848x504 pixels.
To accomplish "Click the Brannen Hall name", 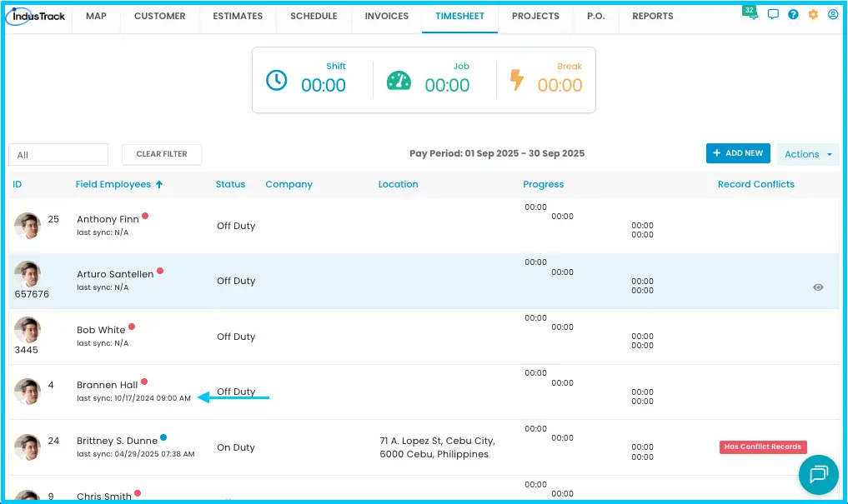I will (107, 385).
